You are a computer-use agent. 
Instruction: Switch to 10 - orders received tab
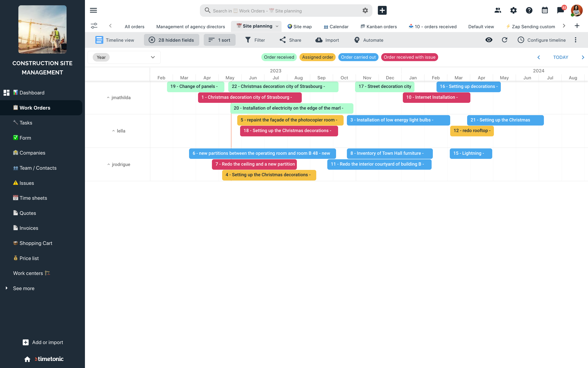click(x=432, y=27)
